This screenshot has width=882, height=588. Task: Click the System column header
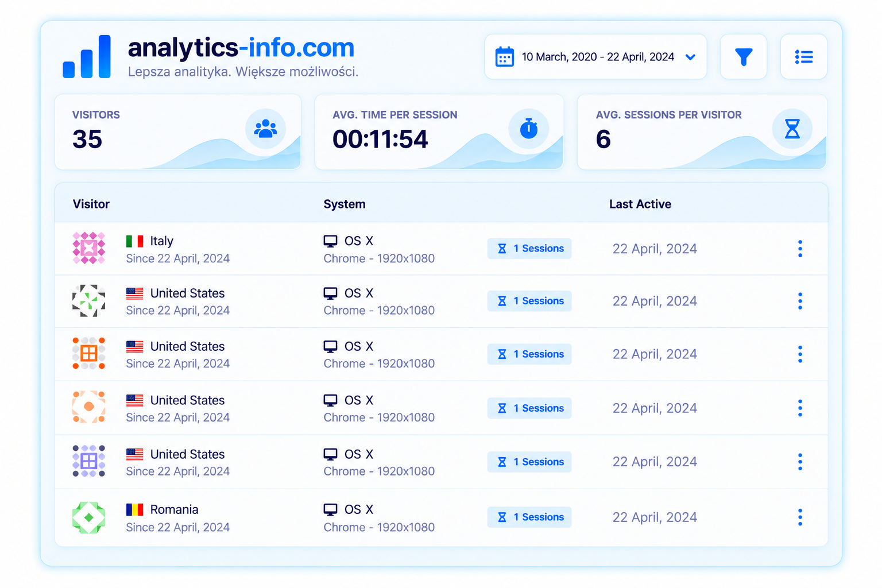[x=345, y=204]
